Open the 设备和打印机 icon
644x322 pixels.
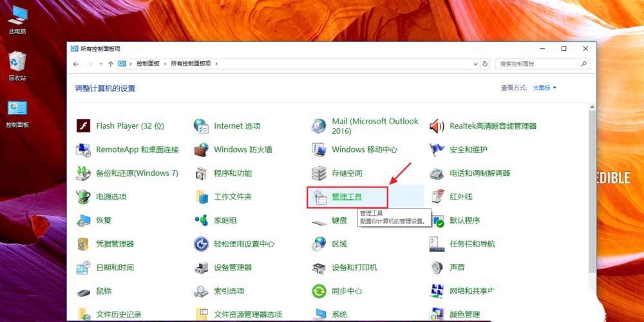pos(319,268)
